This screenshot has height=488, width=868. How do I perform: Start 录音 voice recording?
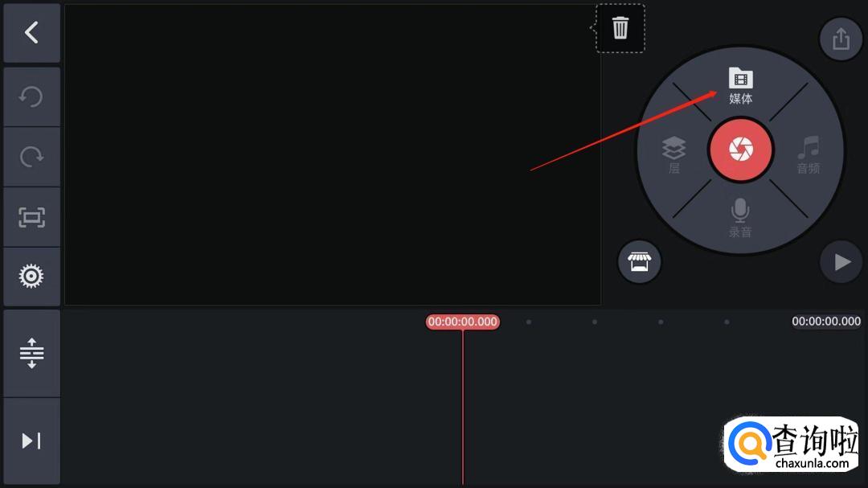[x=740, y=218]
